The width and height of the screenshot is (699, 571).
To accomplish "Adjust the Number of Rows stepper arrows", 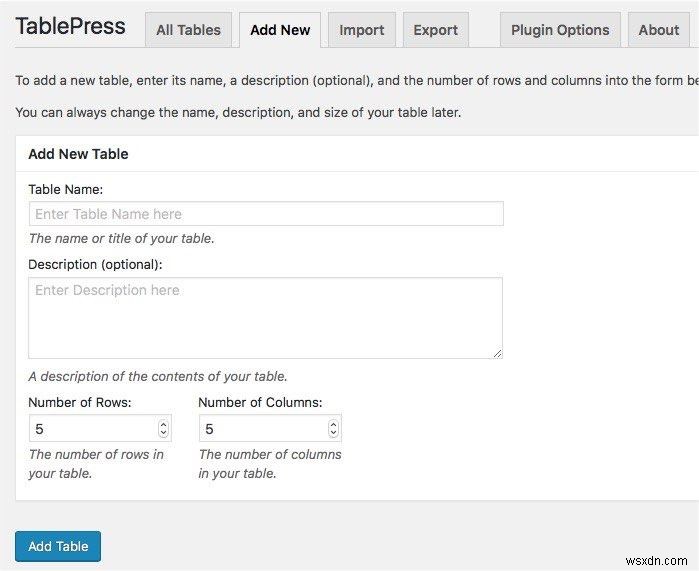I will point(164,429).
